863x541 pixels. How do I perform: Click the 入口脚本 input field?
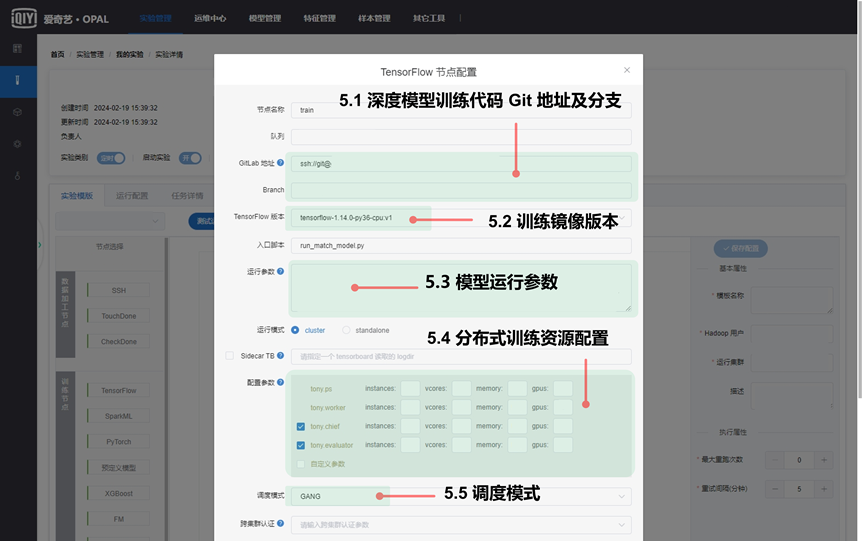[460, 245]
